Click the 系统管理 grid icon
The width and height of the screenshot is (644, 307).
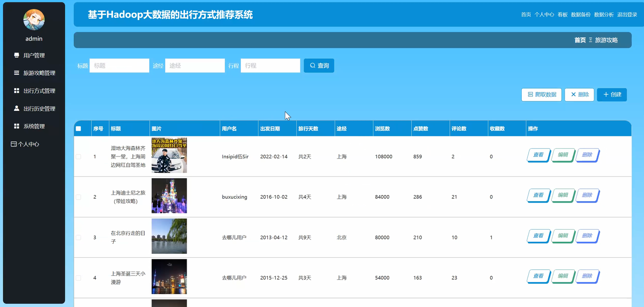(17, 126)
